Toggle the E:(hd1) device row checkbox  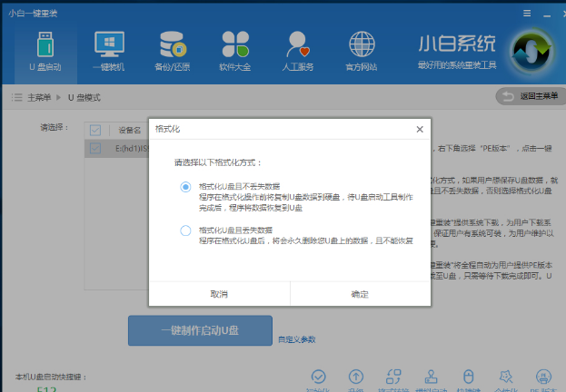pyautogui.click(x=95, y=147)
